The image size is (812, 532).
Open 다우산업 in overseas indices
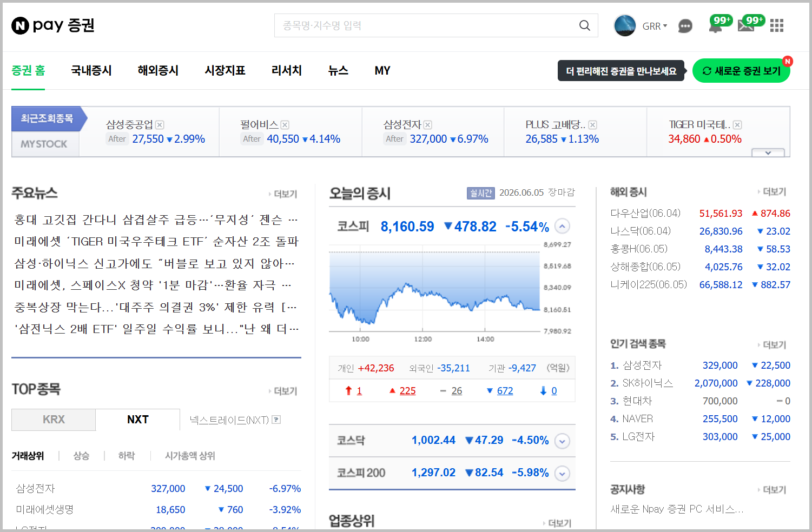click(645, 213)
